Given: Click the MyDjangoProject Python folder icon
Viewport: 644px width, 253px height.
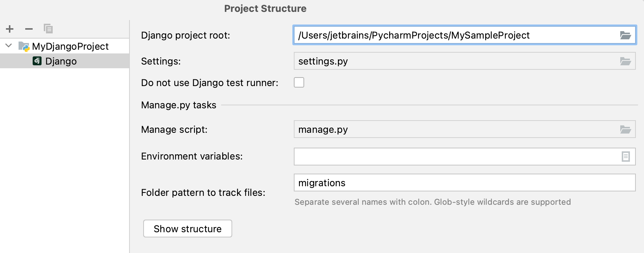Looking at the screenshot, I should click(x=24, y=46).
